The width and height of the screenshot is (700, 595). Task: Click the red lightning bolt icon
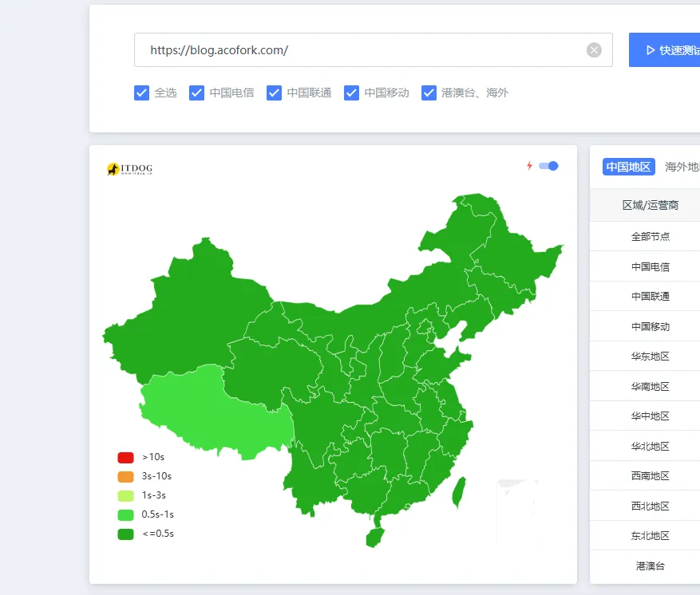click(528, 166)
